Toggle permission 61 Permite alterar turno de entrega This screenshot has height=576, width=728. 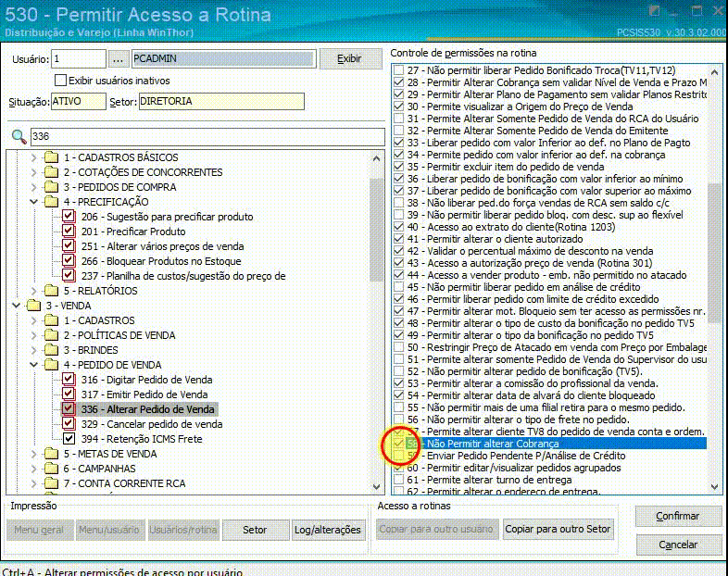point(399,480)
